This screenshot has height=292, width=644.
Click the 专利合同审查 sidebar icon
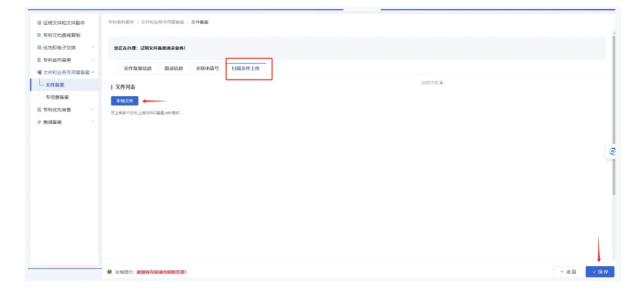coord(39,60)
